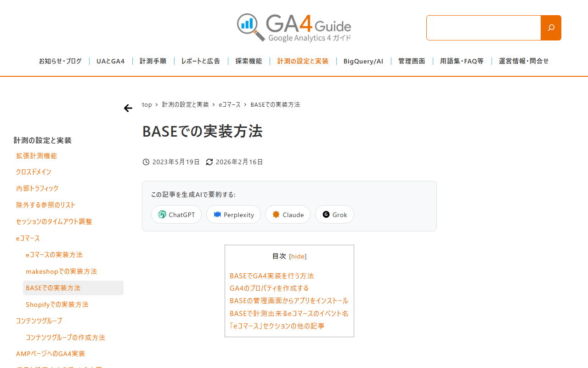Click the Grok logo icon
Screen dimensions: 588x368
click(x=326, y=214)
